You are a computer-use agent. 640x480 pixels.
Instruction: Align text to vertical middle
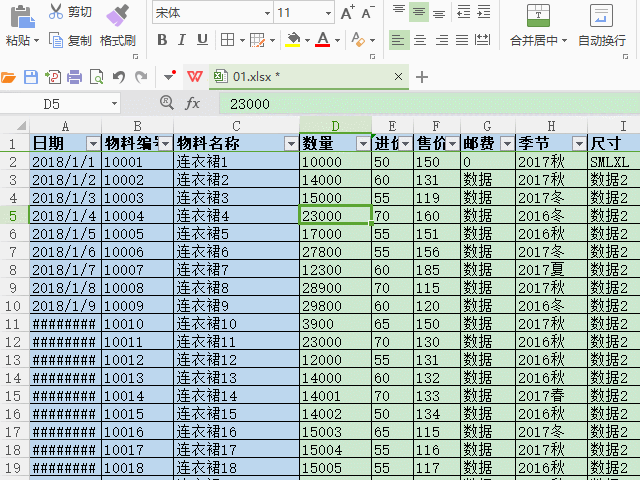click(419, 11)
